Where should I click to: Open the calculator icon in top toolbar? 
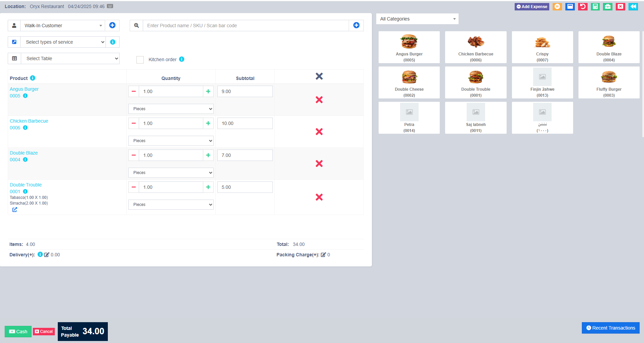click(595, 6)
